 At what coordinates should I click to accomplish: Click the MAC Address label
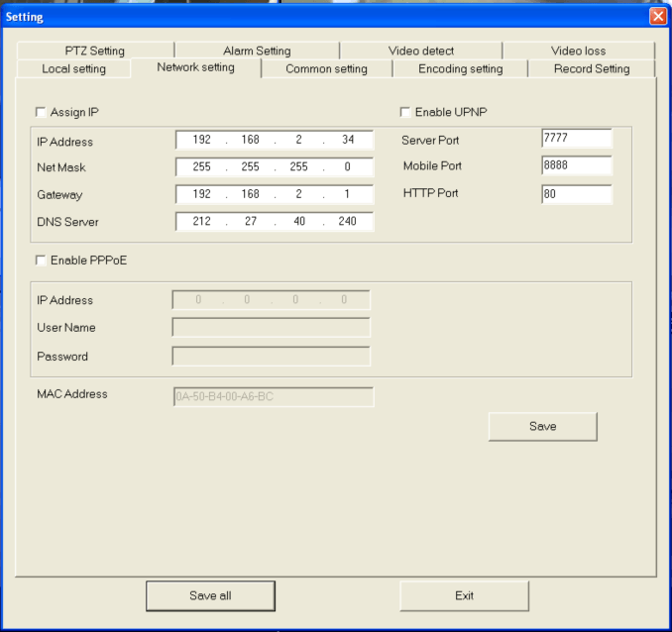point(72,394)
